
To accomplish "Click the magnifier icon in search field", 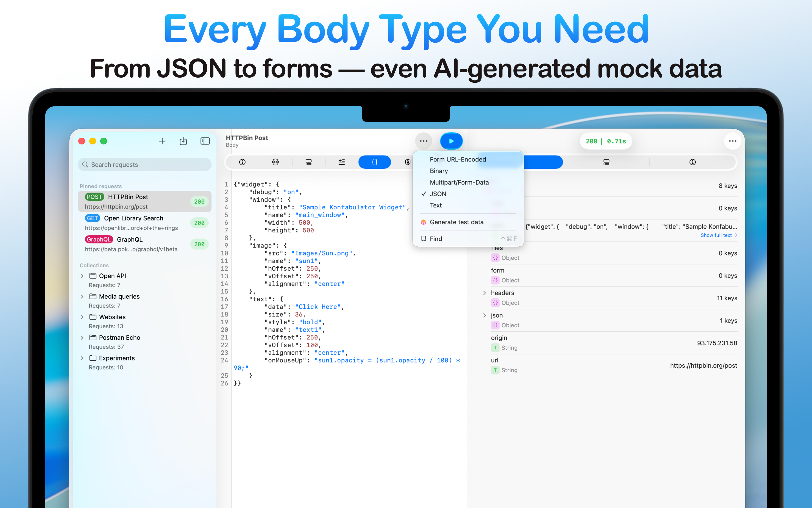I will pos(85,165).
